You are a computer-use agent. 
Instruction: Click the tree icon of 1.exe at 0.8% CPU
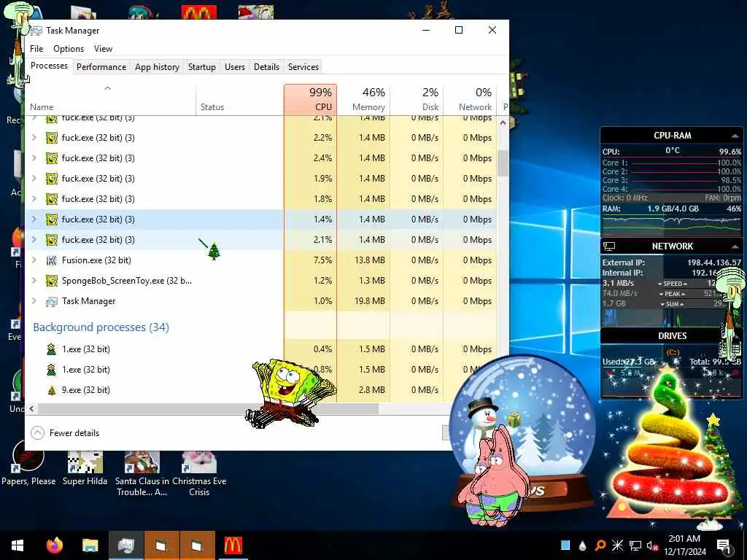pyautogui.click(x=52, y=370)
